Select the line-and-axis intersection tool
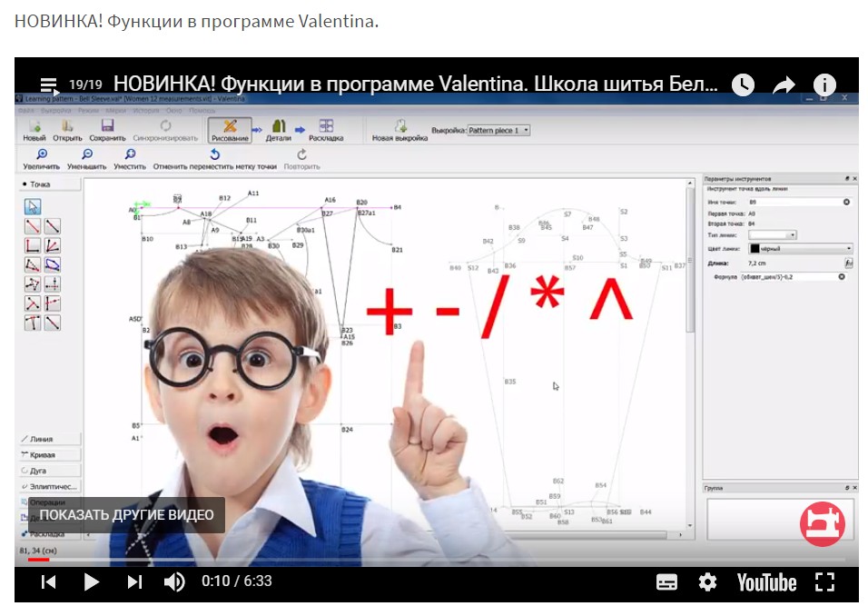868x616 pixels. point(53,303)
